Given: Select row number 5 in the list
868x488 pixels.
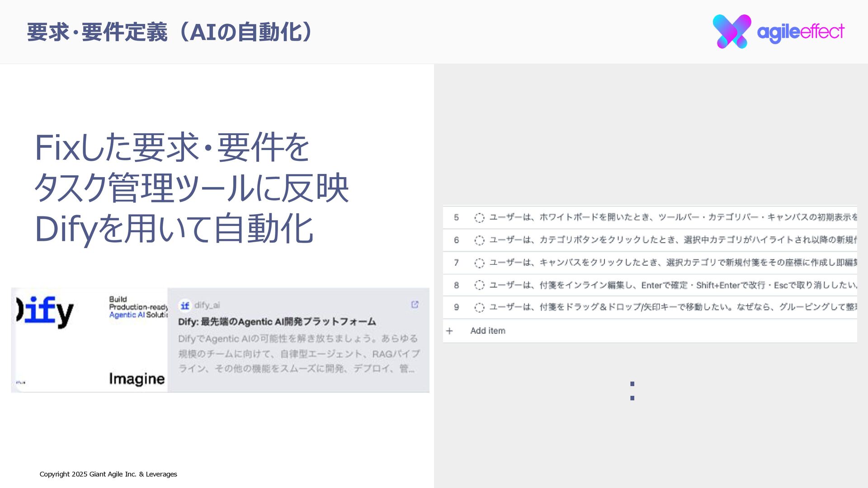Looking at the screenshot, I should click(x=456, y=218).
